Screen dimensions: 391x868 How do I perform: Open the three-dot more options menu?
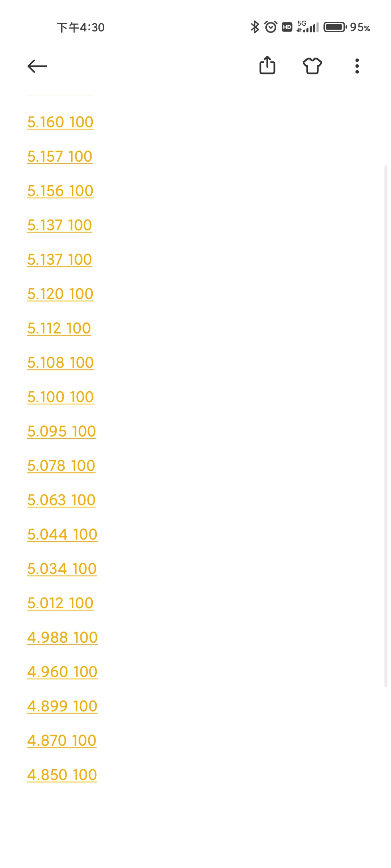click(x=357, y=66)
